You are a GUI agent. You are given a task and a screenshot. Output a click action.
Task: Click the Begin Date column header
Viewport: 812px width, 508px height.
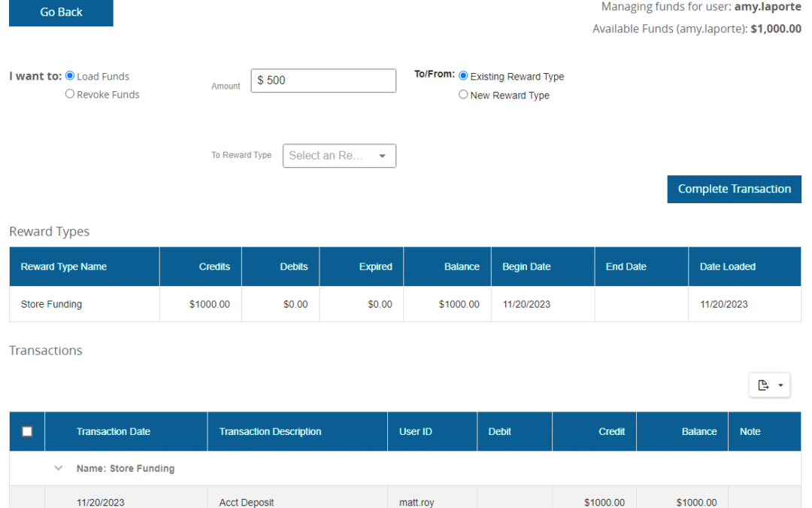click(526, 266)
